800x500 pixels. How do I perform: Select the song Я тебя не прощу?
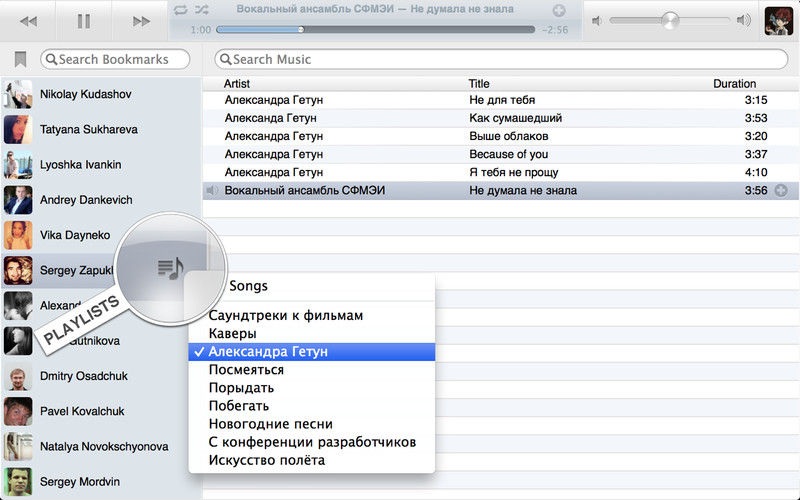(x=501, y=172)
